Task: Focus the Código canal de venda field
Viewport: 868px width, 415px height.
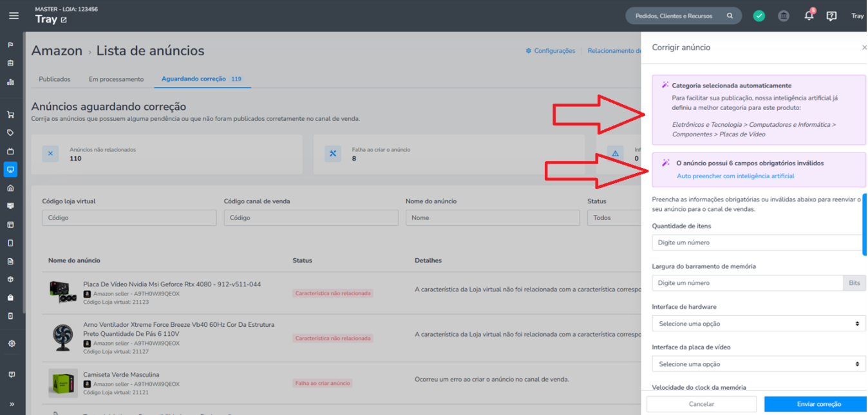Action: [311, 217]
